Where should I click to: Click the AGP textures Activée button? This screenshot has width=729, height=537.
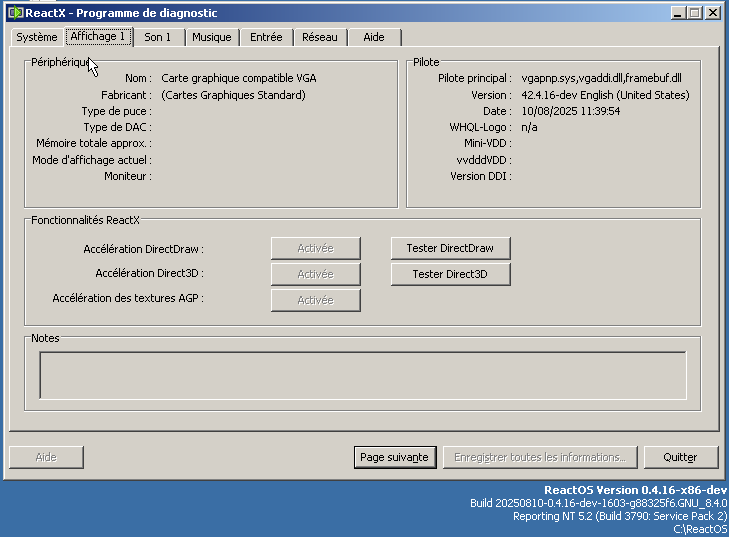pyautogui.click(x=316, y=300)
